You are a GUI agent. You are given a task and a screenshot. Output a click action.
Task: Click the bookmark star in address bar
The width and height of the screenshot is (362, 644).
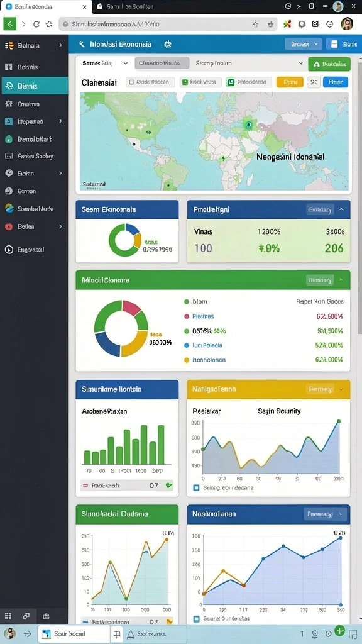point(270,25)
